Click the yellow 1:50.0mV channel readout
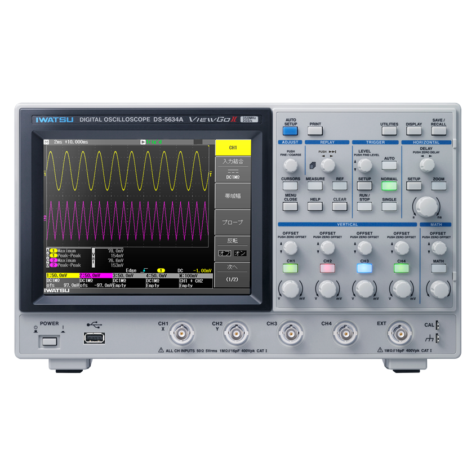The width and height of the screenshot is (476, 476). [x=63, y=275]
